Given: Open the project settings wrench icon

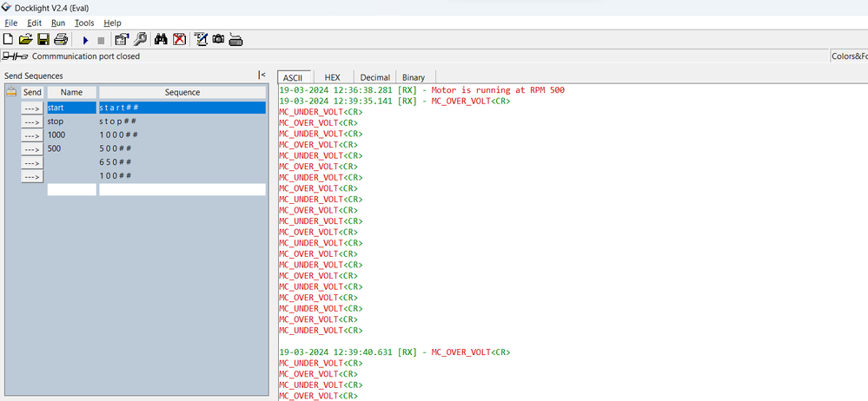Looking at the screenshot, I should 141,39.
